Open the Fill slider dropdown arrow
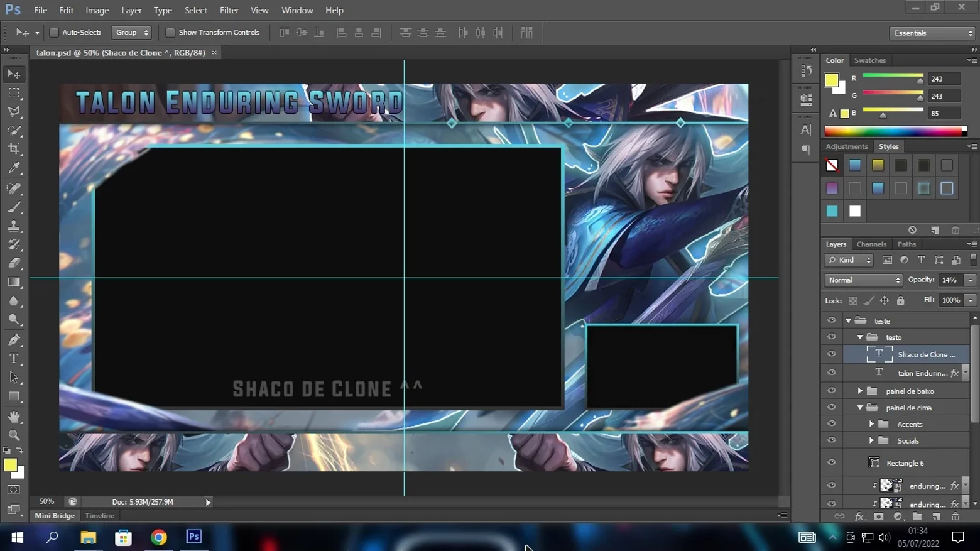This screenshot has width=980, height=551. point(971,300)
